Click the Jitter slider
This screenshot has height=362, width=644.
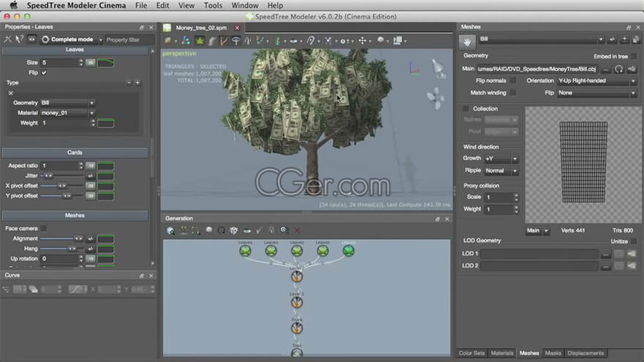[x=61, y=176]
